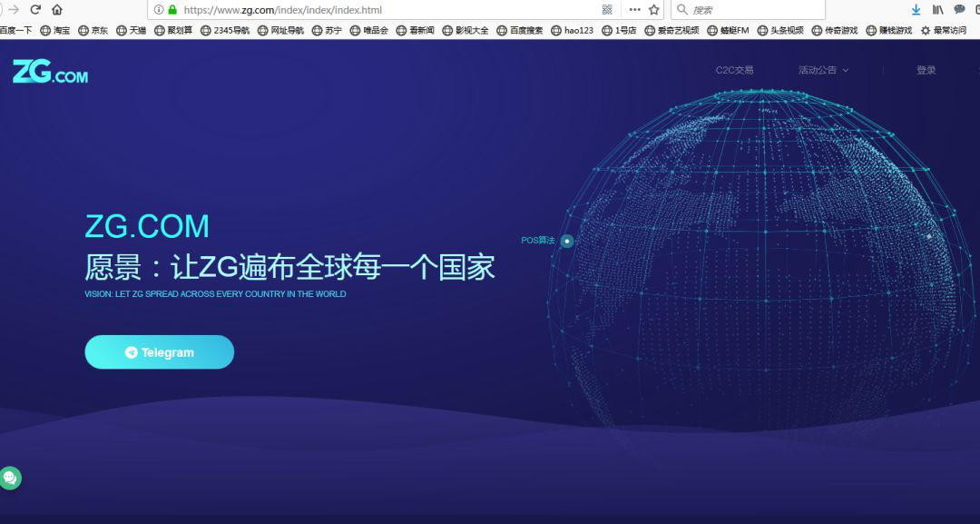
Task: Open the page actions three-dot menu
Action: pos(634,10)
